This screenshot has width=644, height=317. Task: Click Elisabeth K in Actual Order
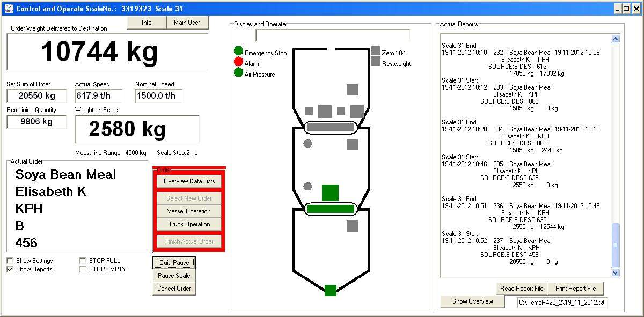click(50, 191)
